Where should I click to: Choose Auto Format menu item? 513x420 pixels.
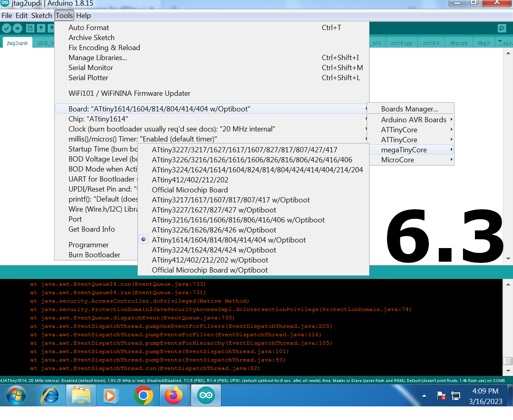click(x=212, y=28)
